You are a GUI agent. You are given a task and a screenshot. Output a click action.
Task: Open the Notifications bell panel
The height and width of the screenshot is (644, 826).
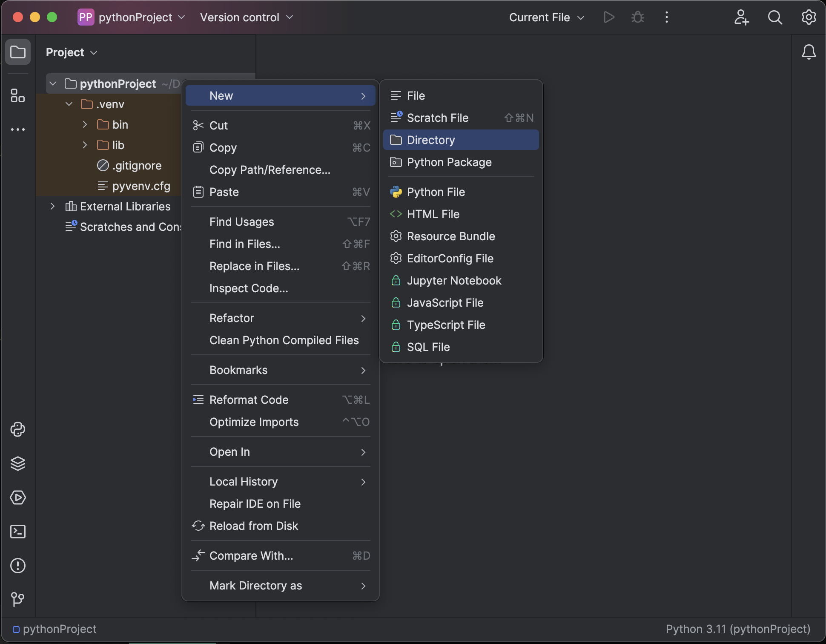[809, 52]
